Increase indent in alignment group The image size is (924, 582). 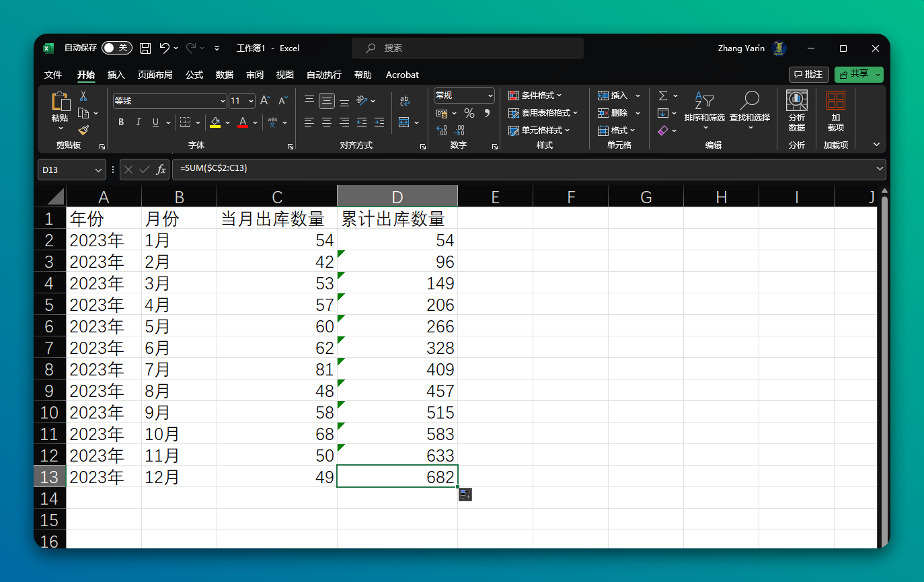tap(379, 122)
